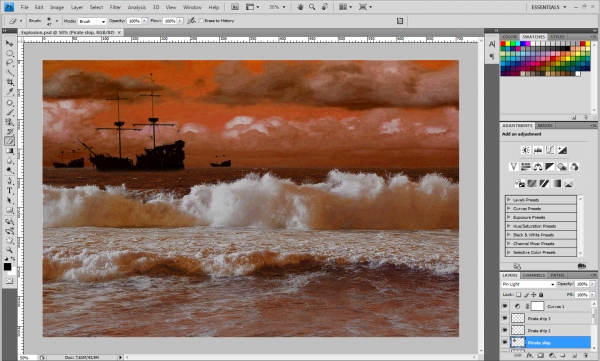The width and height of the screenshot is (600, 361).
Task: Open the File menu
Action: [x=24, y=7]
